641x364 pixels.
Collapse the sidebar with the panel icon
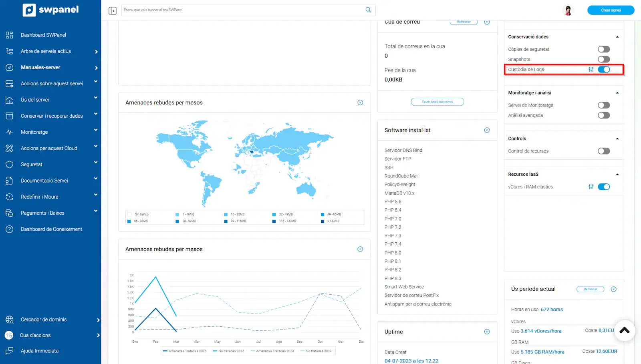(x=113, y=10)
